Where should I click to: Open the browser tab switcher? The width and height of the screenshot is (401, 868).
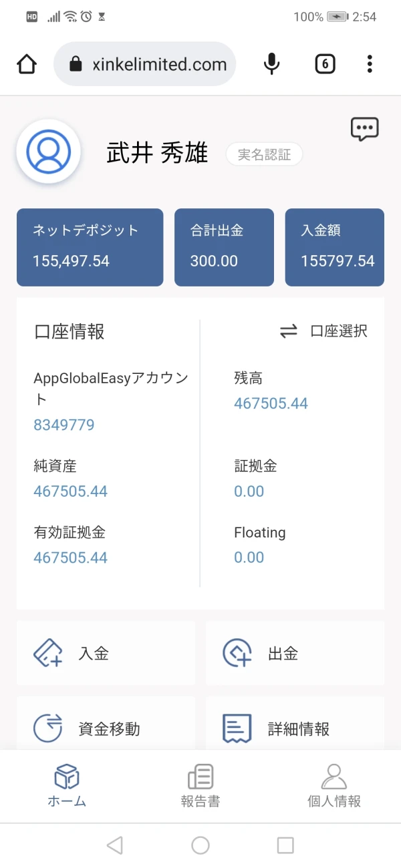coord(325,64)
